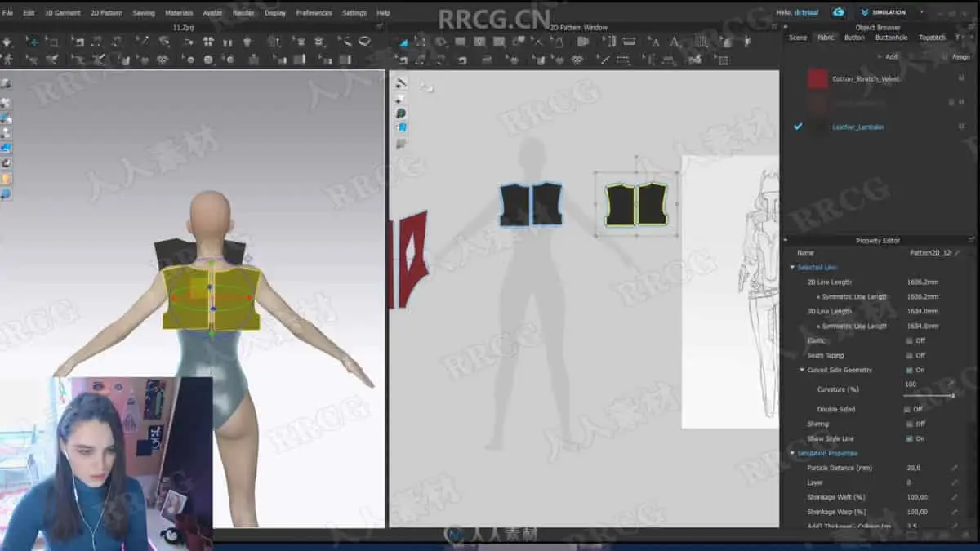The height and width of the screenshot is (551, 980).
Task: Collapse the Curved Side Geometry group
Action: tap(802, 370)
